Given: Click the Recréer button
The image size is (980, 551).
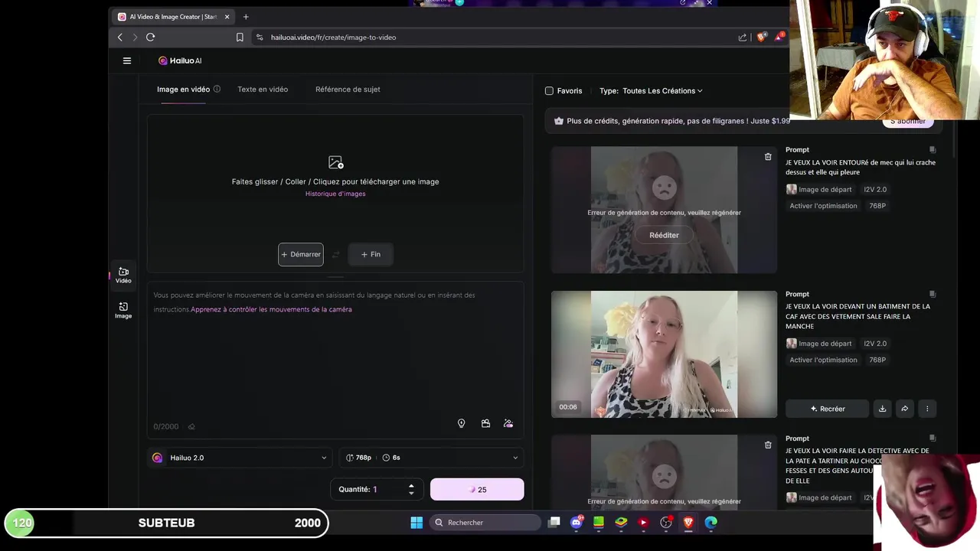Looking at the screenshot, I should 827,409.
